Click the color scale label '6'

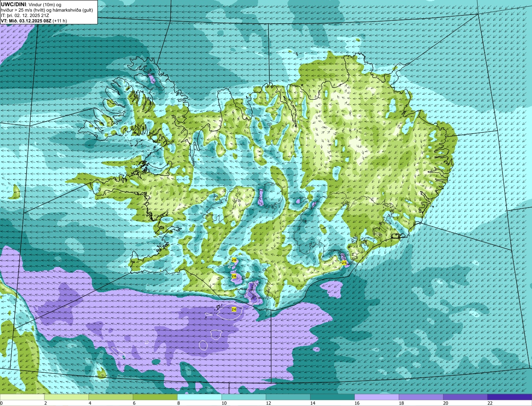[134, 403]
